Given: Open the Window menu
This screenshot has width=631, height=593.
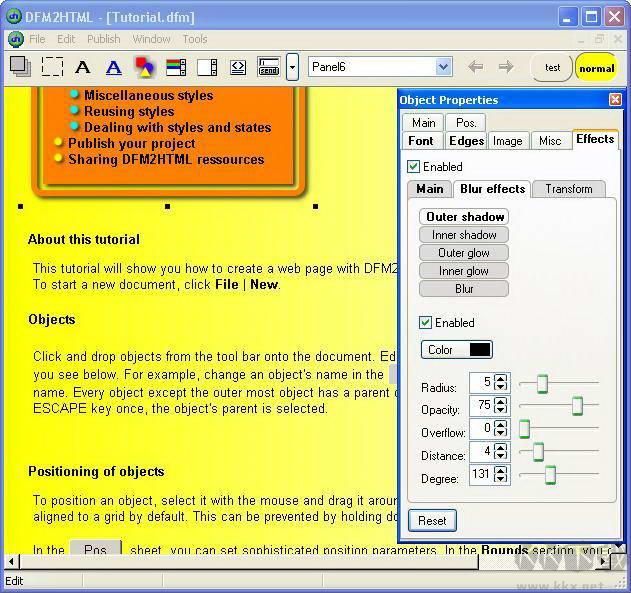Looking at the screenshot, I should coord(152,39).
